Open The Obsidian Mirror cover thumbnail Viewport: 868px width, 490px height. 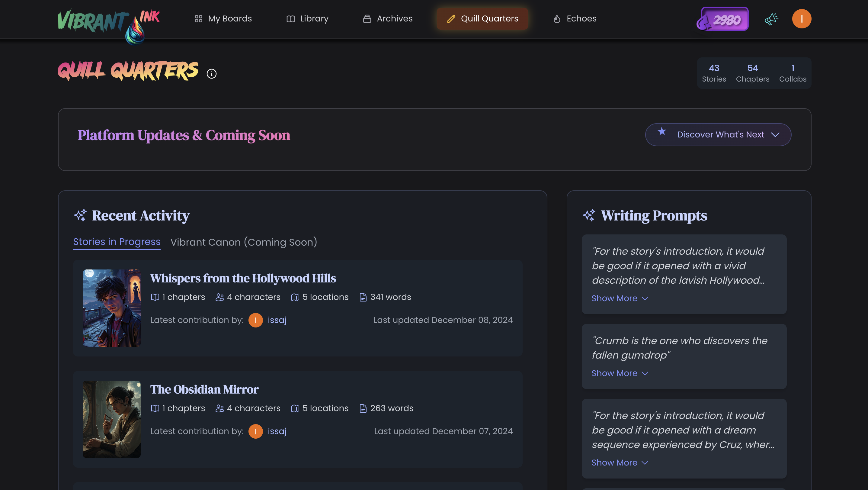[x=111, y=419]
